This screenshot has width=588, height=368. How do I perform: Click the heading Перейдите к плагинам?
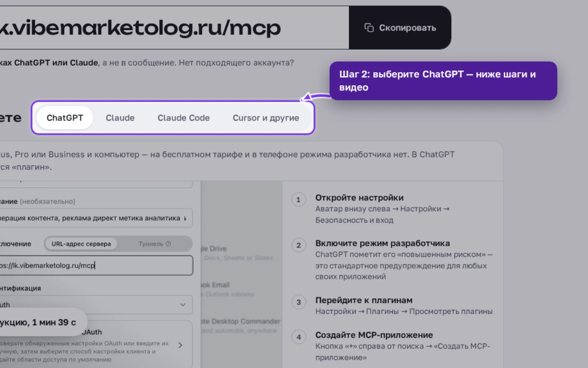click(364, 300)
